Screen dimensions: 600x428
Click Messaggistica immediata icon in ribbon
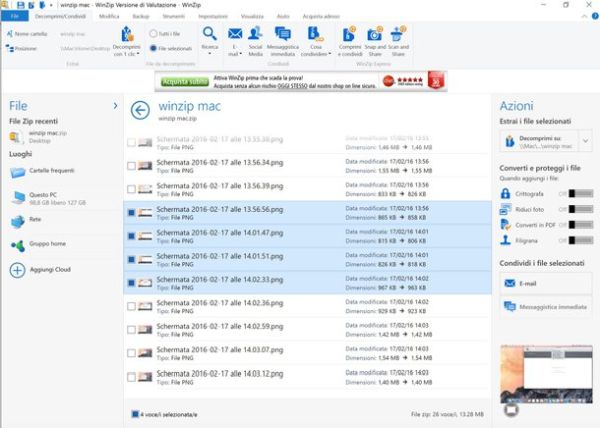click(283, 39)
